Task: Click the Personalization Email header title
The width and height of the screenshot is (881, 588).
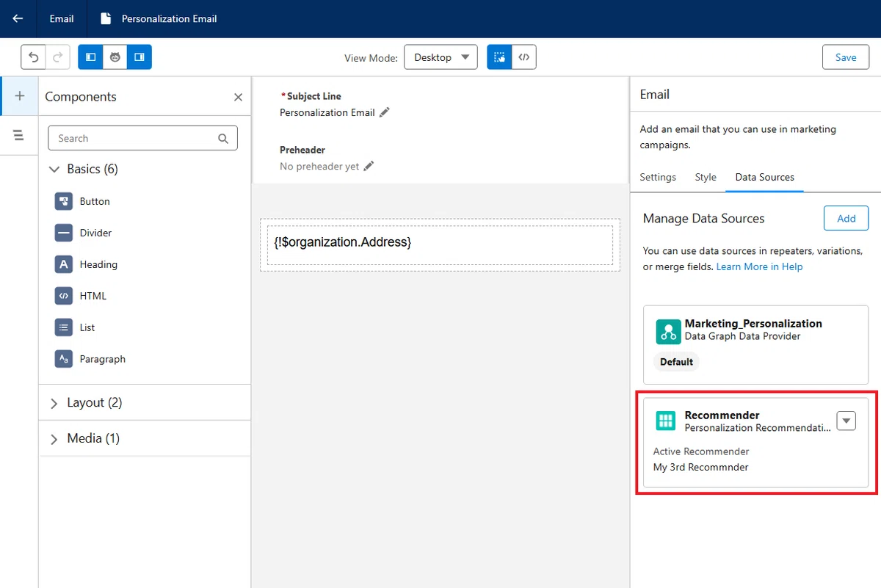Action: [169, 18]
